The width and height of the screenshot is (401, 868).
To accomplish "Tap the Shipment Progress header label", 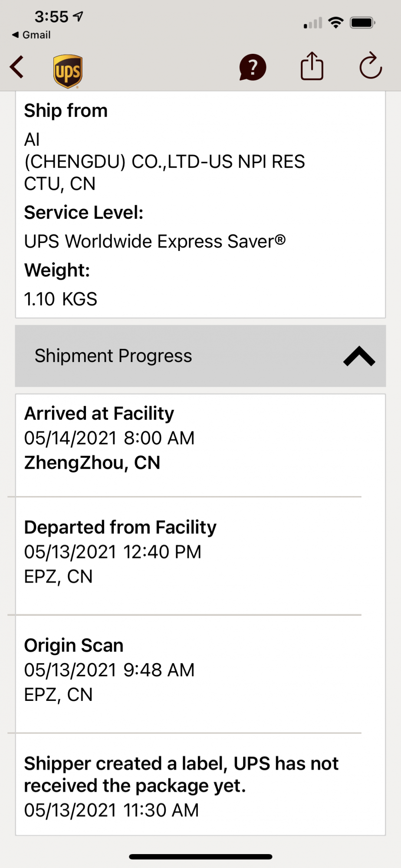I will (113, 356).
